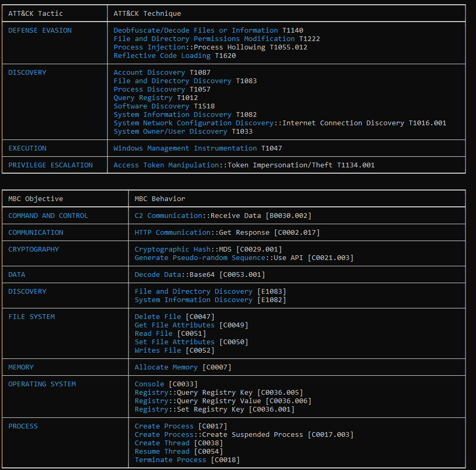Screen dimensions: 476x470
Task: Click Create Process link for Suspended Process
Action: (164, 435)
